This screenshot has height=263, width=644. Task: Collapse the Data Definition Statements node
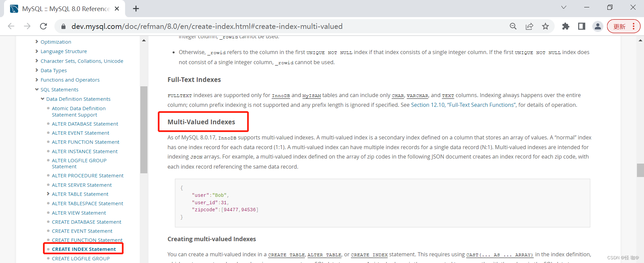(42, 99)
